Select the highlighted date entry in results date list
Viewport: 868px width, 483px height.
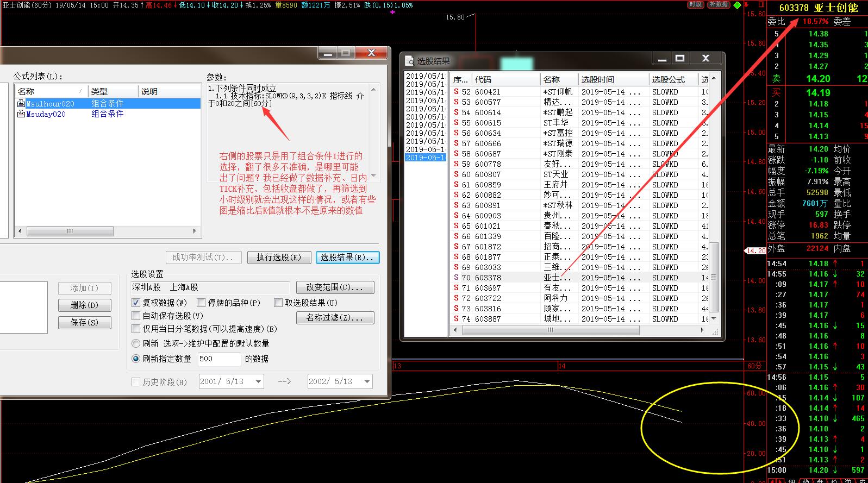coord(426,158)
